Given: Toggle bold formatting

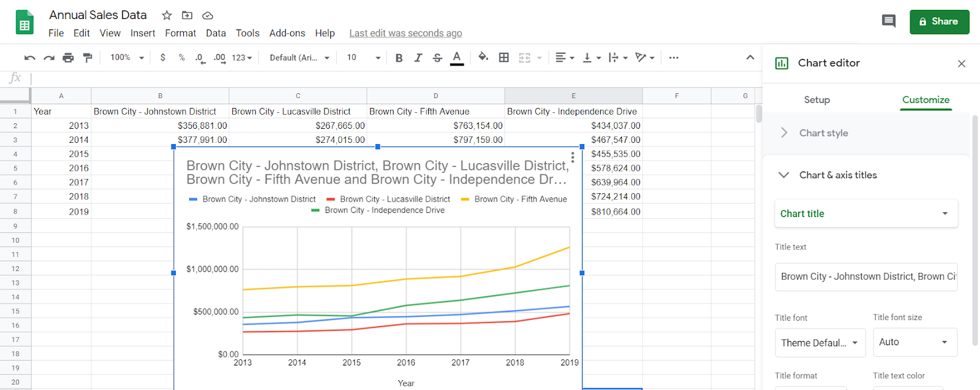Looking at the screenshot, I should pyautogui.click(x=399, y=58).
